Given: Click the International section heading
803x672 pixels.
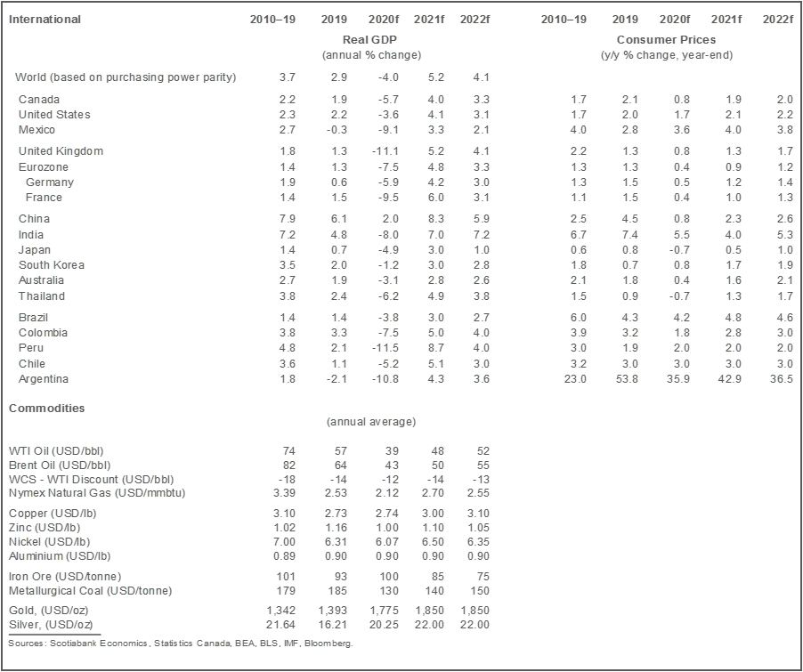Looking at the screenshot, I should pyautogui.click(x=45, y=20).
